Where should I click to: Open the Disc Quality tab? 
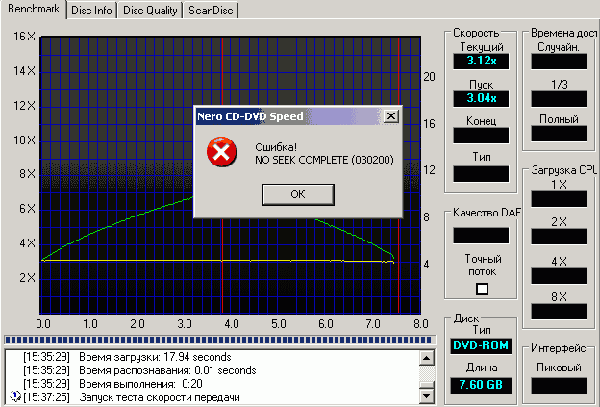150,10
